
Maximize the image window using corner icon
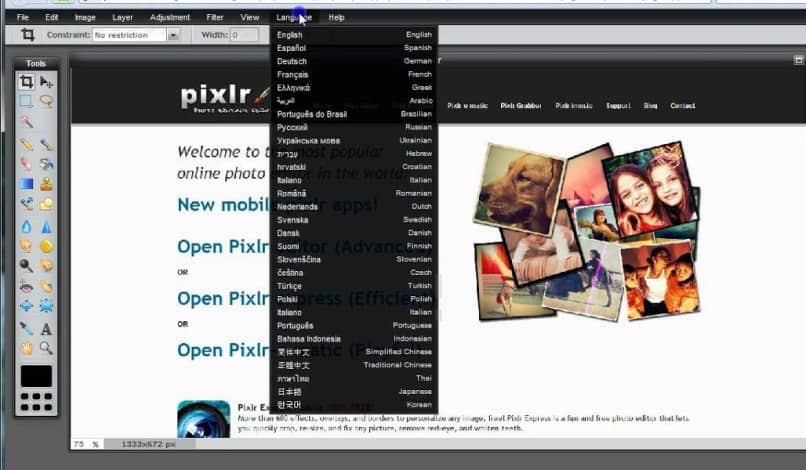798,60
